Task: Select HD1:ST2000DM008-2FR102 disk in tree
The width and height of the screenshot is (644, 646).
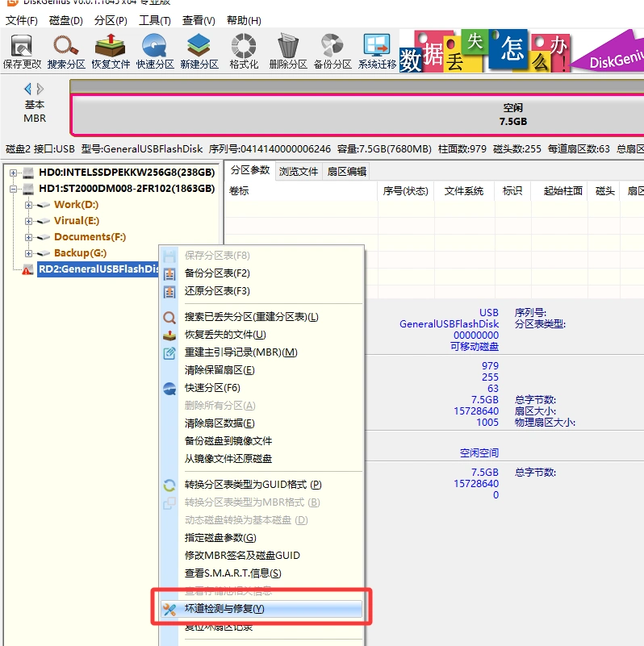Action: click(x=127, y=188)
